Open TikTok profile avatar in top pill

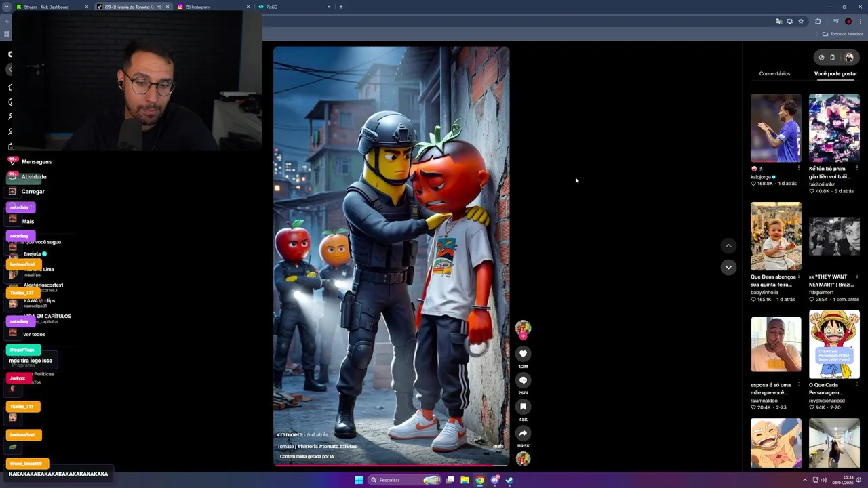(849, 57)
